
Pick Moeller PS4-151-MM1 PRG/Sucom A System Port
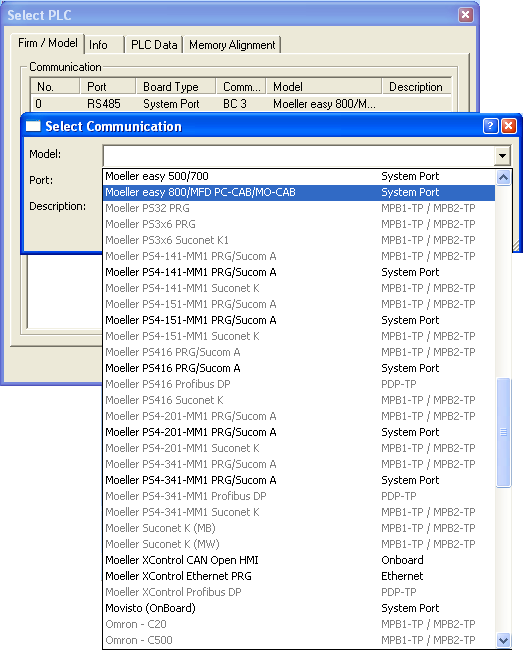coord(299,320)
